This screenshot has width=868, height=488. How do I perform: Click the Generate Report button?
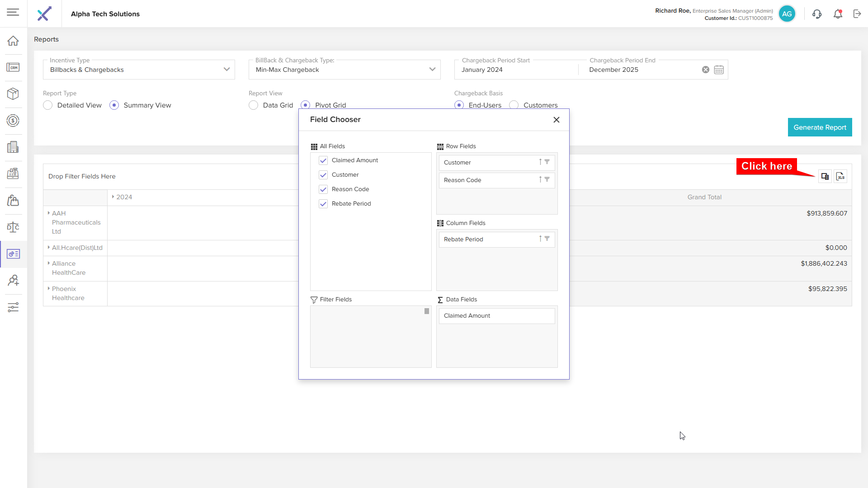coord(820,127)
